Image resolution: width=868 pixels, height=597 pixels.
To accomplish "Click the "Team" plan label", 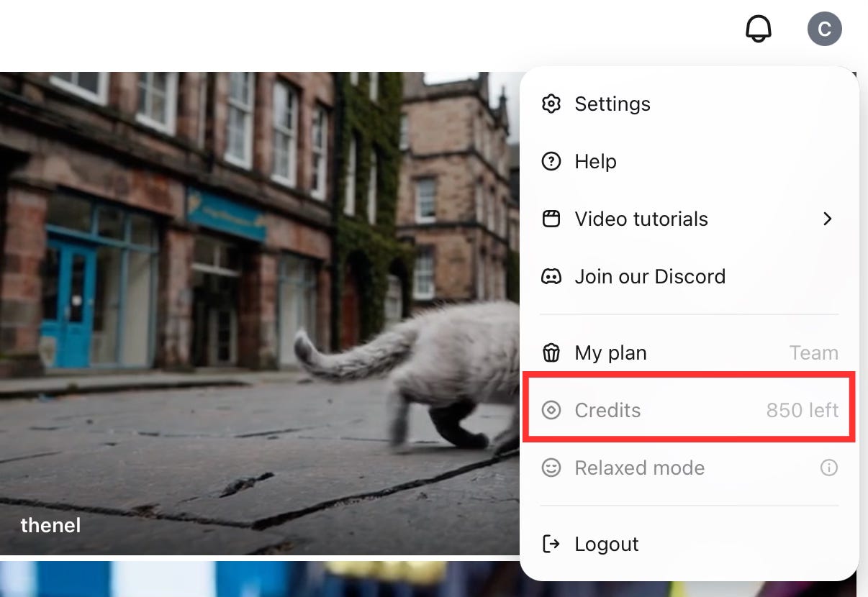I will tap(814, 352).
